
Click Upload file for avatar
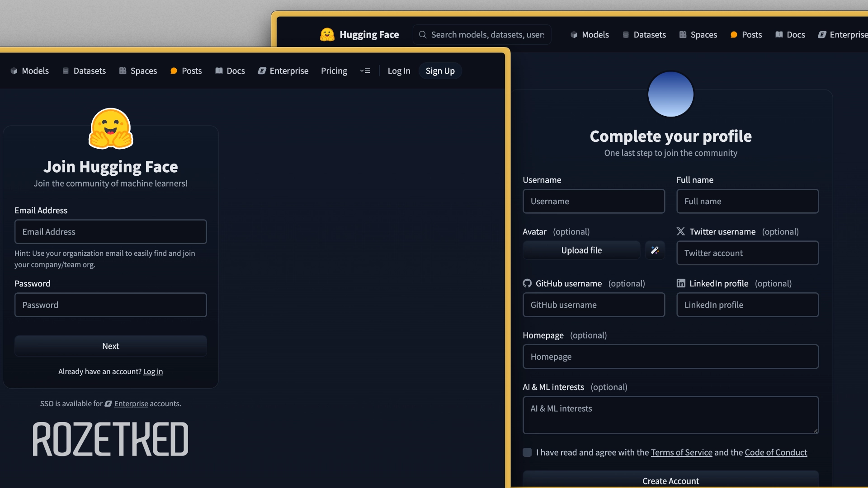pos(581,250)
